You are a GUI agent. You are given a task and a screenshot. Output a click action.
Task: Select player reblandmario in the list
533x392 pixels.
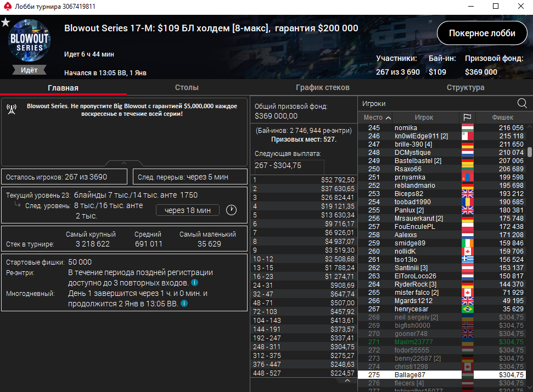[x=442, y=185]
